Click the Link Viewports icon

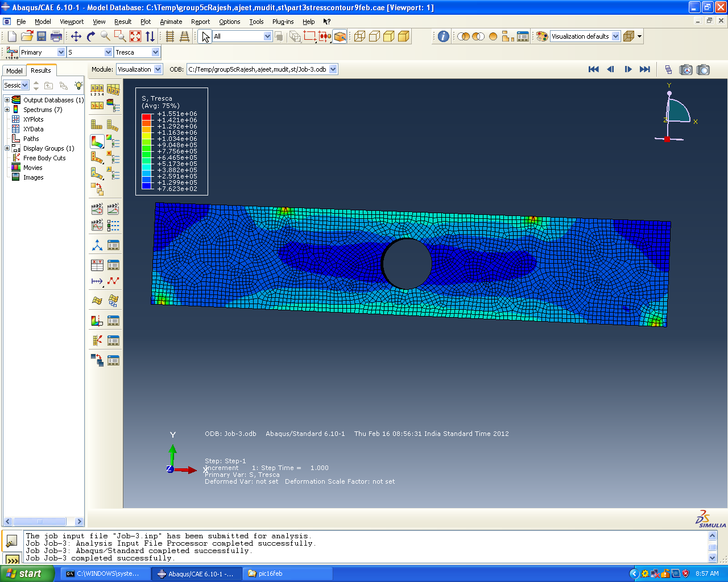(668, 69)
